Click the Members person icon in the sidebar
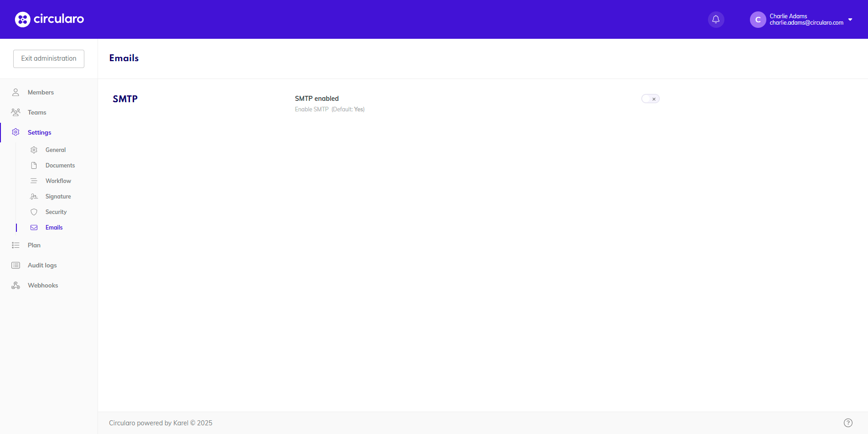The height and width of the screenshot is (434, 868). click(15, 92)
